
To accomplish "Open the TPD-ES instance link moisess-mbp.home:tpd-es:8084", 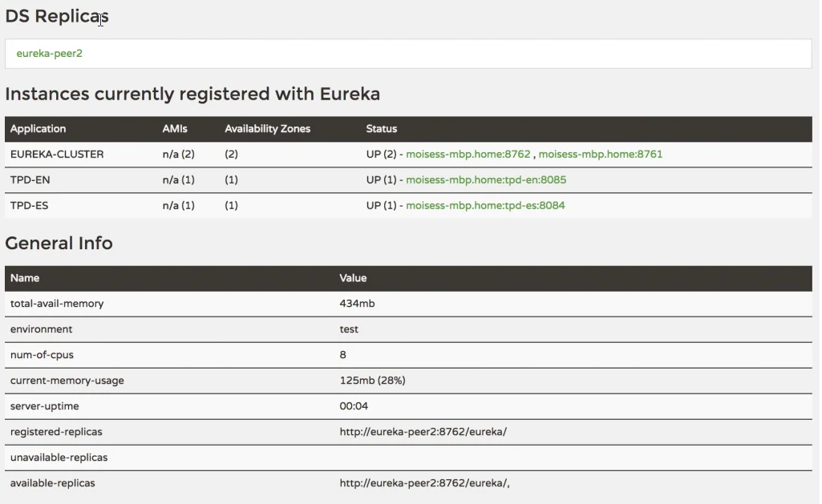I will (486, 205).
